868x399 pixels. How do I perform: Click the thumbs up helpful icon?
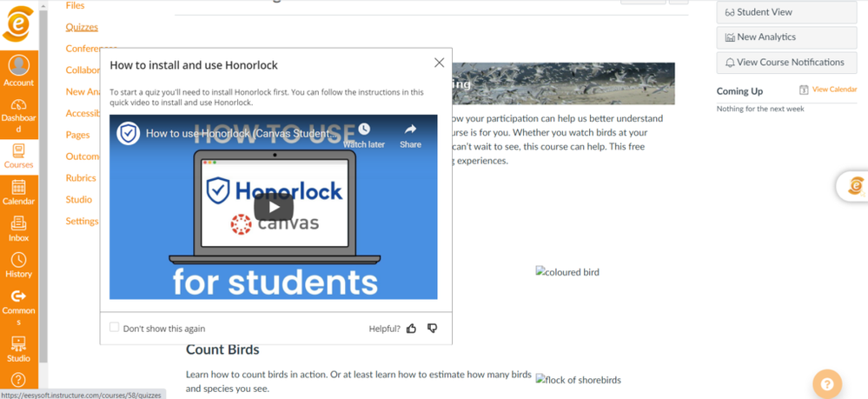412,329
